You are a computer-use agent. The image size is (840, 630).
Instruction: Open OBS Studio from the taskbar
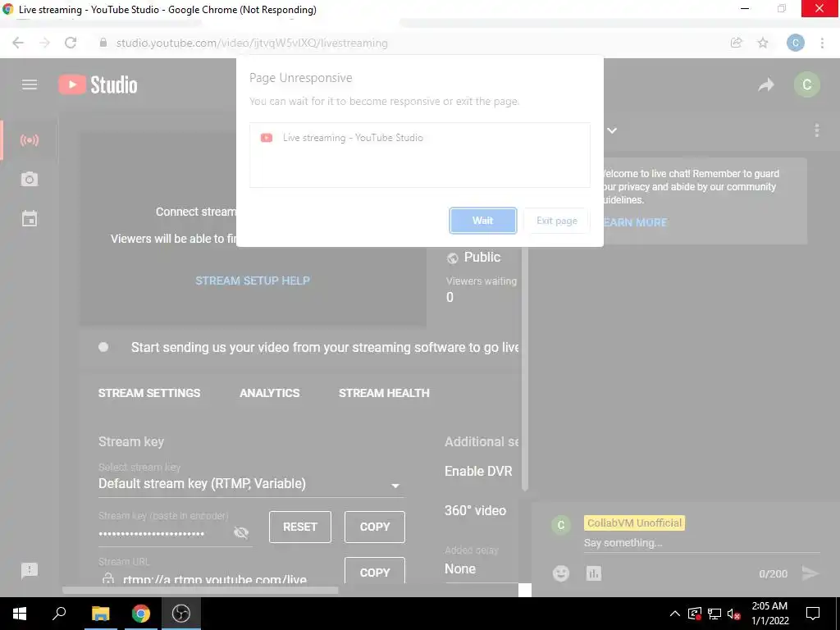coord(181,614)
